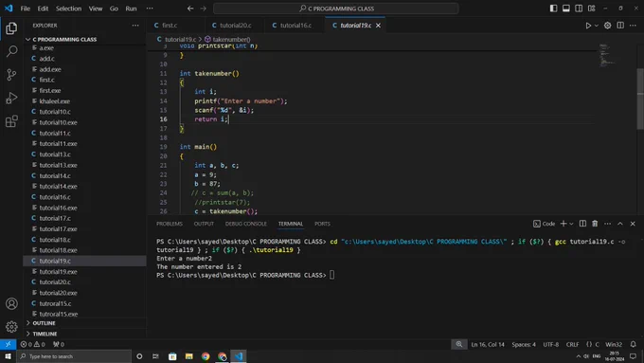Close the terminal panel
Image resolution: width=644 pixels, height=363 pixels.
pyautogui.click(x=633, y=224)
